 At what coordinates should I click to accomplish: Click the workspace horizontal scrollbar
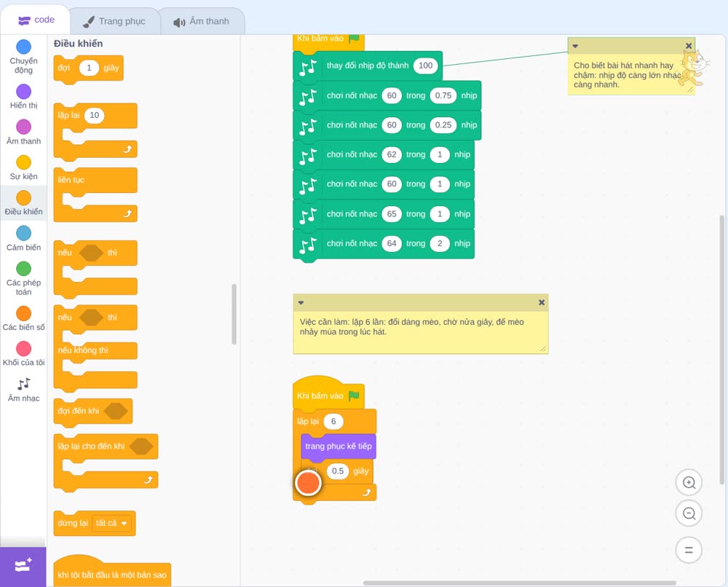(x=520, y=583)
